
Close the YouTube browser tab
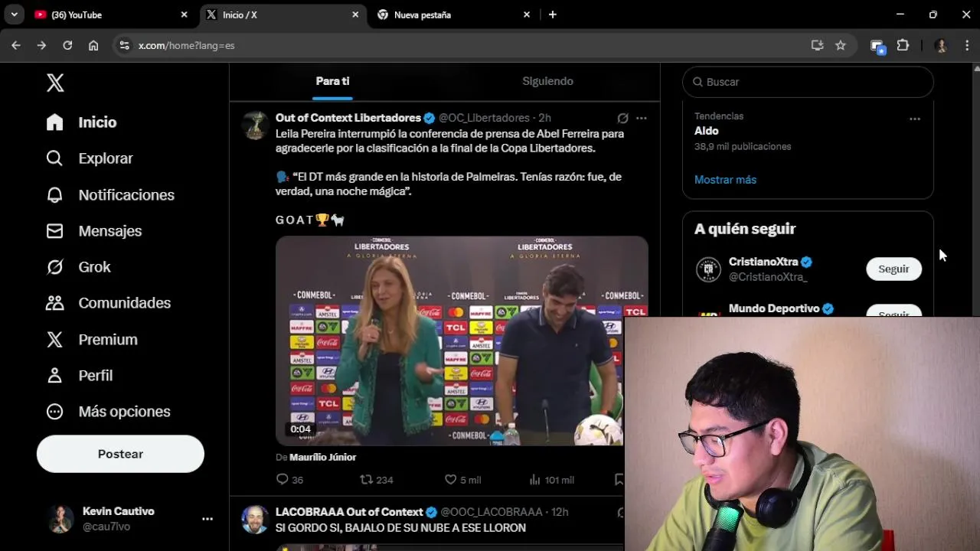(x=184, y=15)
